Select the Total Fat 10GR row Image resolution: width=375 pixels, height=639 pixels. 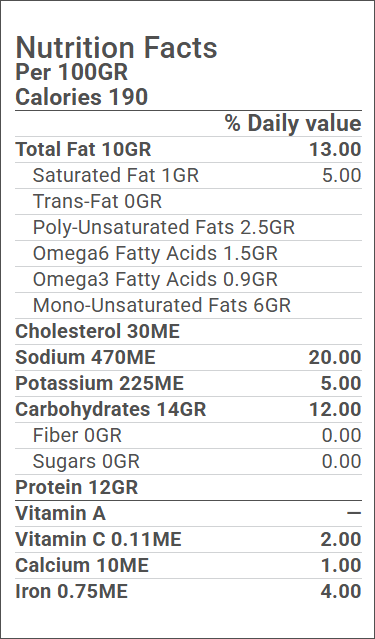[188, 150]
